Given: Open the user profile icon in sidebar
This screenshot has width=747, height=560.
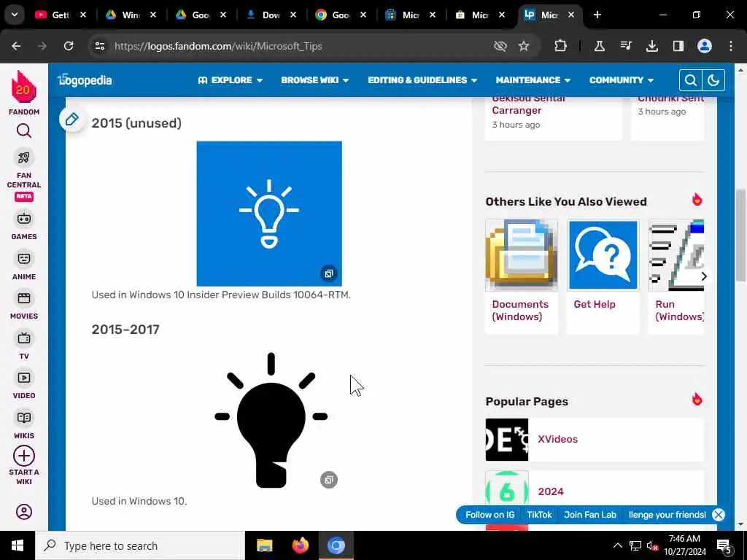Looking at the screenshot, I should pos(24,512).
